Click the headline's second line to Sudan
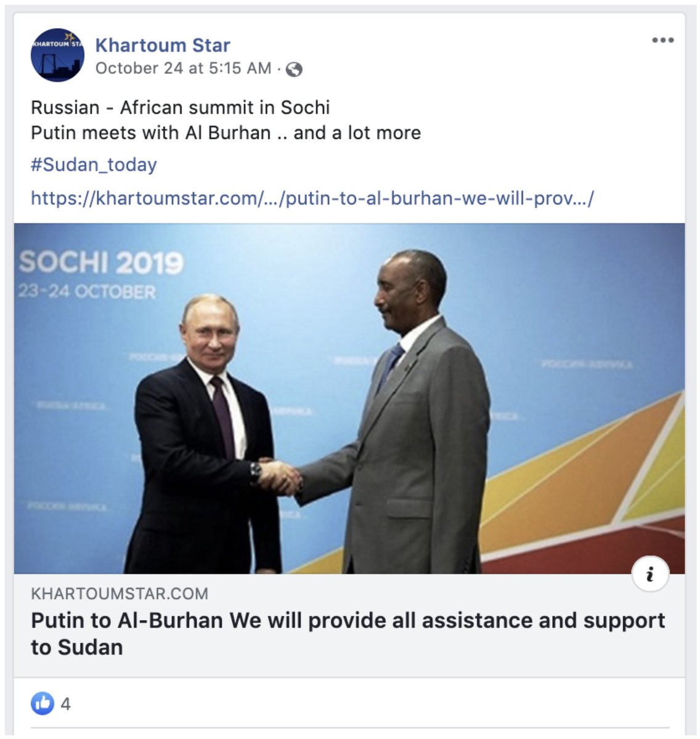The width and height of the screenshot is (700, 739). 77,647
